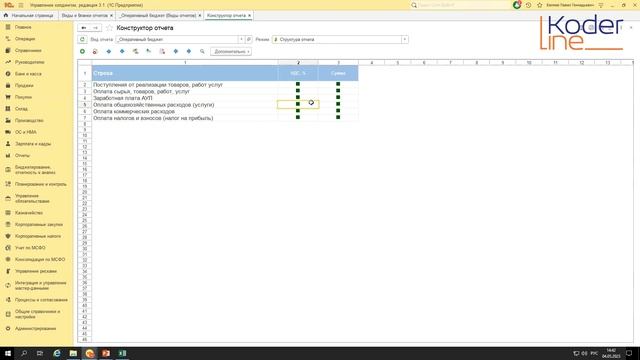Select row 'Поступления от реализации товаров, работ услуг'
640x360 pixels.
184,85
